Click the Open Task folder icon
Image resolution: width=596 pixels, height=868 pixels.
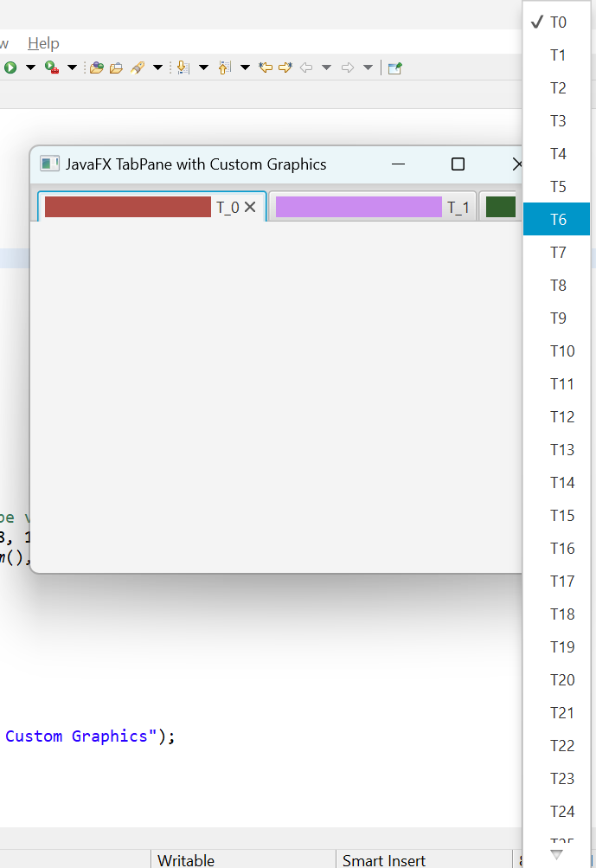click(x=116, y=68)
